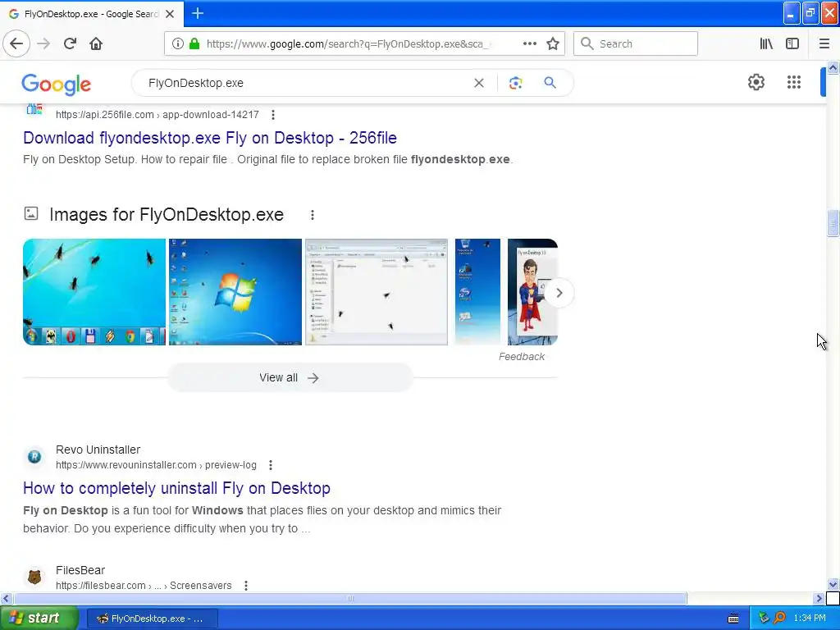Image resolution: width=840 pixels, height=630 pixels.
Task: Click vertical scrollbar up arrow
Action: click(833, 67)
